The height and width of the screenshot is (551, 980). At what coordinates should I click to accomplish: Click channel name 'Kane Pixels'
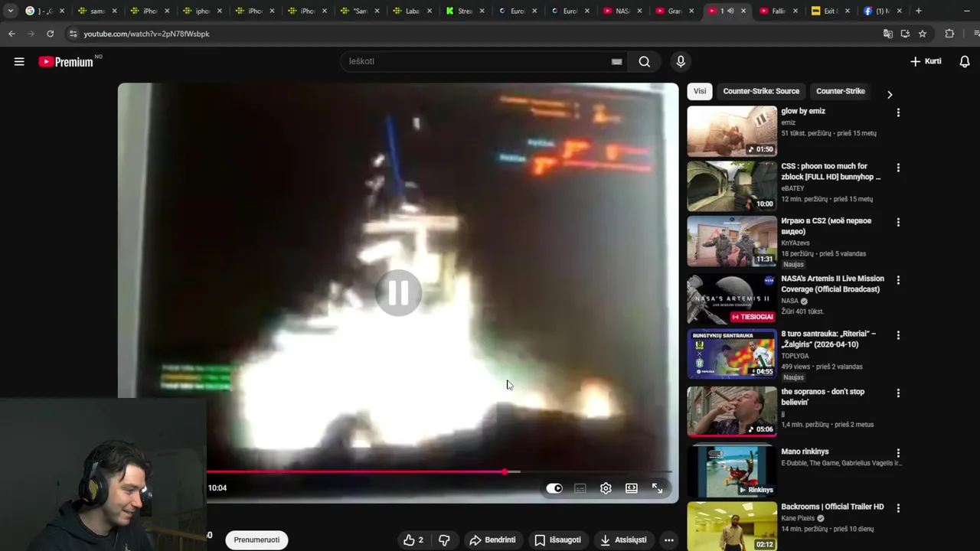click(799, 518)
